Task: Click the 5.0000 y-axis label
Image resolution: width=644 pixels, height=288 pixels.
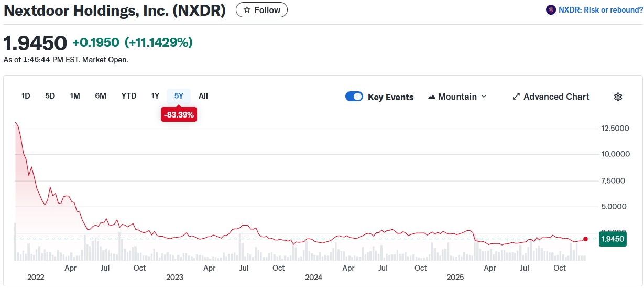Action: (x=614, y=206)
